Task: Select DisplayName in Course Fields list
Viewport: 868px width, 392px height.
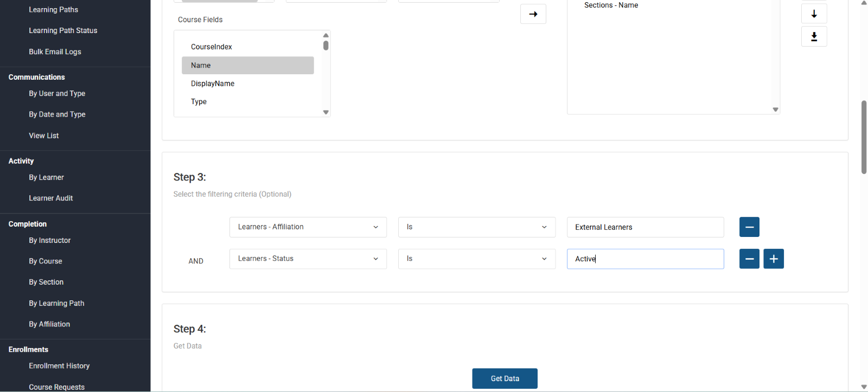Action: pos(213,83)
